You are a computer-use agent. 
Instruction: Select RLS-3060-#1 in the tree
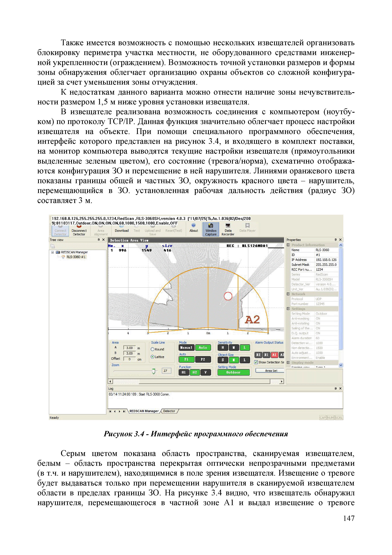pyautogui.click(x=76, y=257)
